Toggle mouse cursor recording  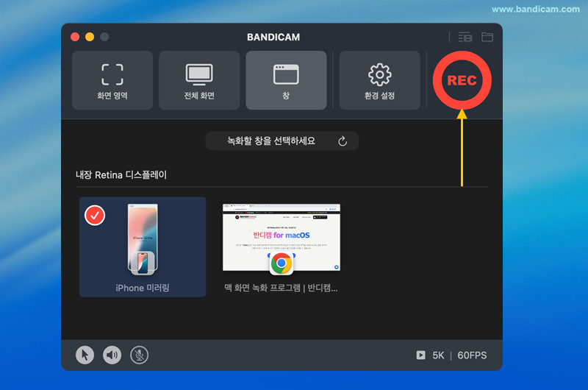(x=85, y=355)
